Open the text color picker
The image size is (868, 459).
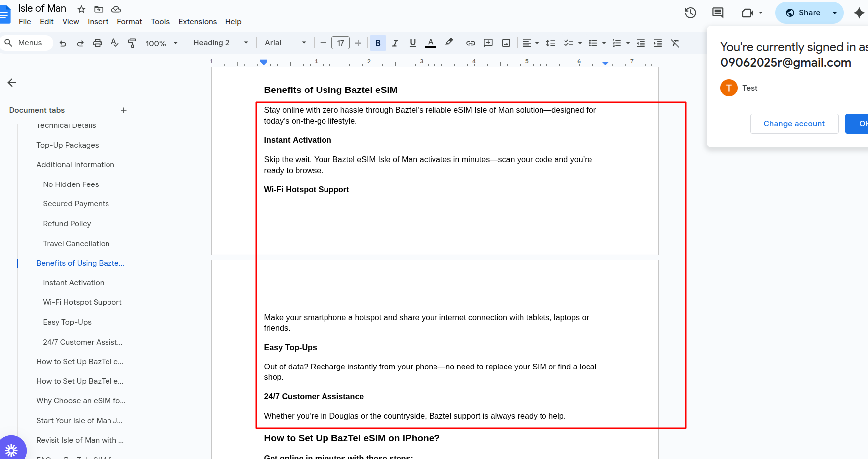click(431, 43)
